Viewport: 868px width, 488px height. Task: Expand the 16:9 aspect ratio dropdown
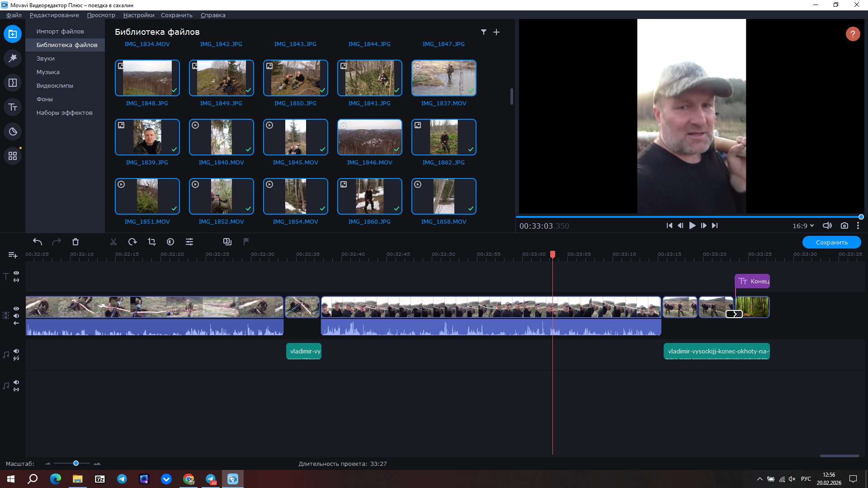tap(803, 225)
